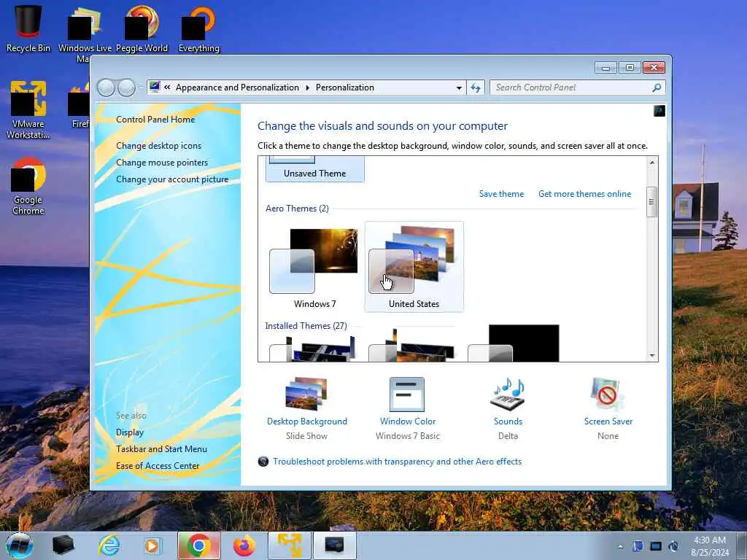Switch to VMware Workstation taskbar button
This screenshot has width=747, height=560.
(290, 545)
